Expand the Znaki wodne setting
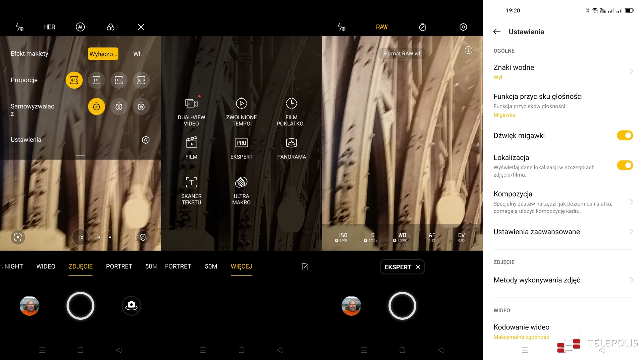 coord(631,72)
